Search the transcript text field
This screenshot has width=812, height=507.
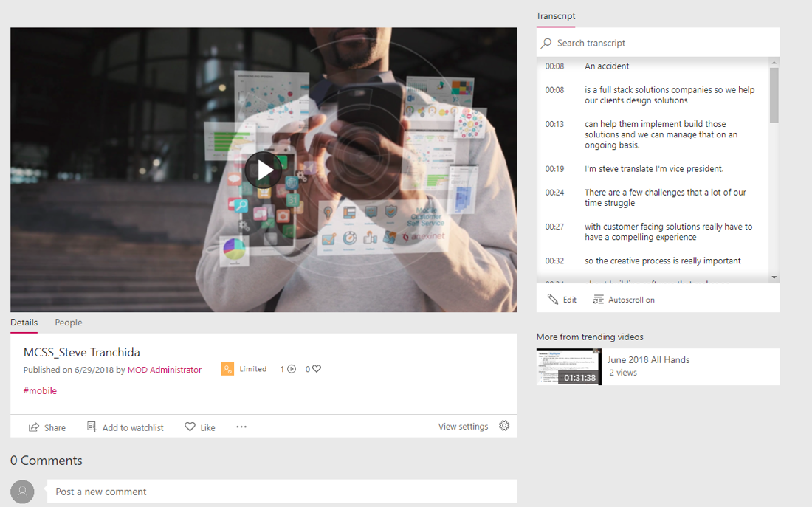658,43
